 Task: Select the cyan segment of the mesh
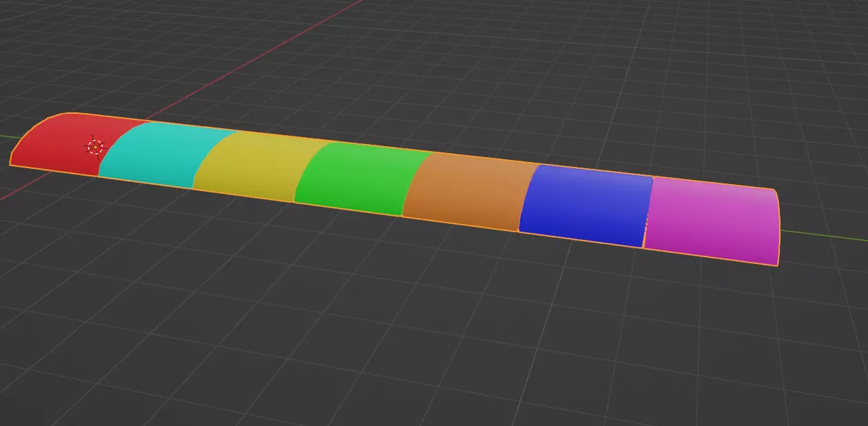tap(162, 155)
